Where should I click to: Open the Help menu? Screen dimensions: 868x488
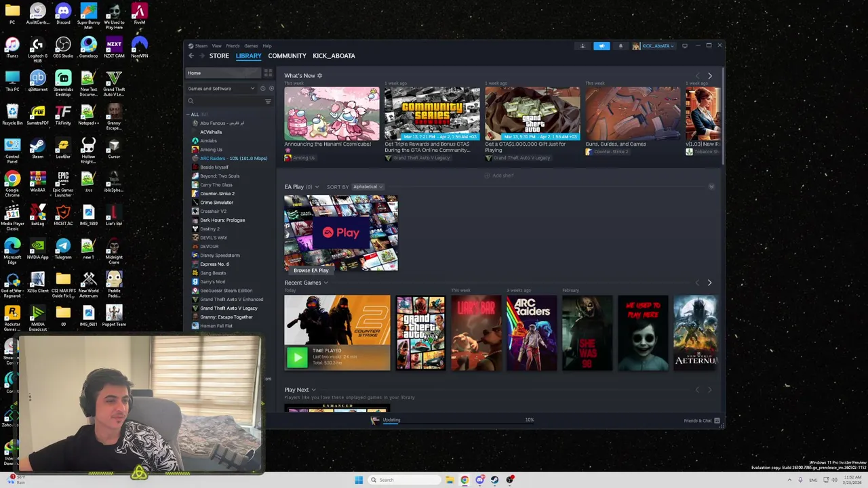coord(267,46)
